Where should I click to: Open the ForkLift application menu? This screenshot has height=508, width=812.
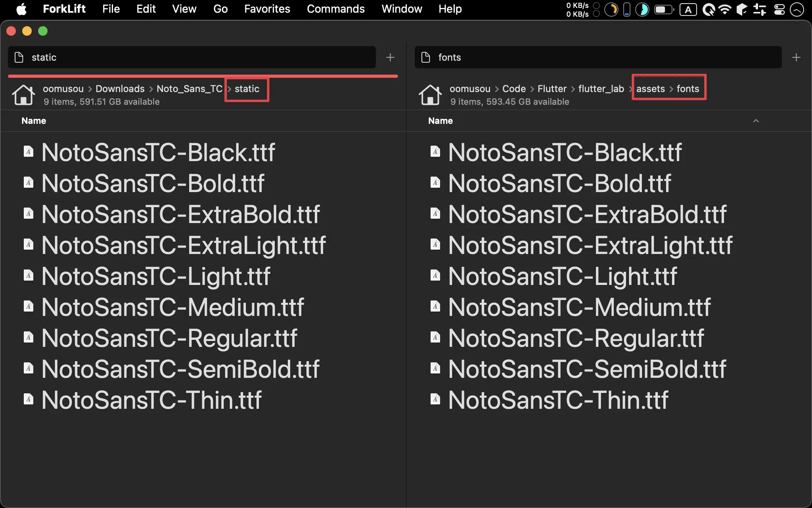pyautogui.click(x=64, y=9)
